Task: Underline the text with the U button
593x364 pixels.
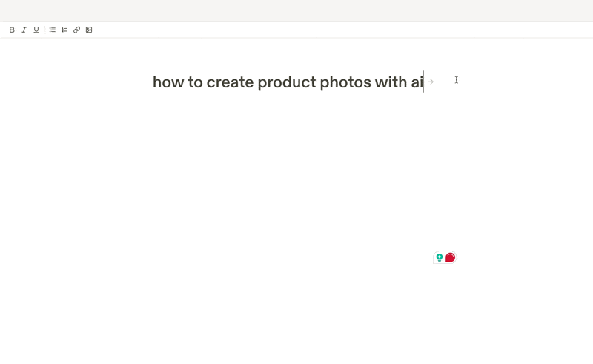Action: coord(36,30)
